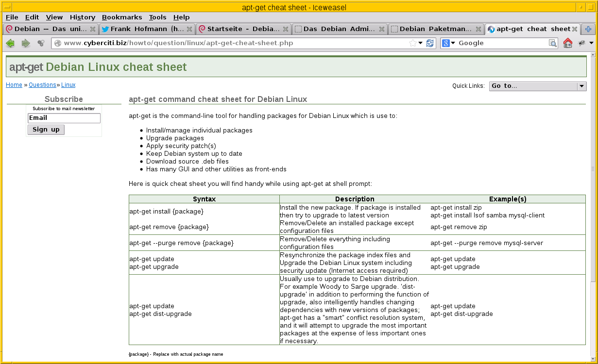598x364 pixels.
Task: Click the search magnifier in the Google bar
Action: pyautogui.click(x=553, y=43)
